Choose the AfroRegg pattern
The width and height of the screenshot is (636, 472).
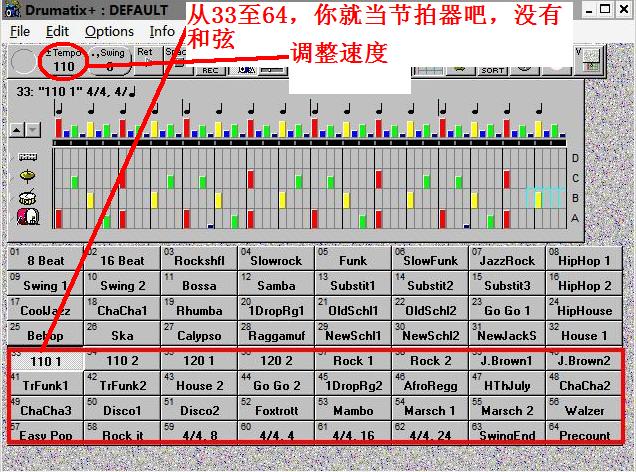[430, 383]
